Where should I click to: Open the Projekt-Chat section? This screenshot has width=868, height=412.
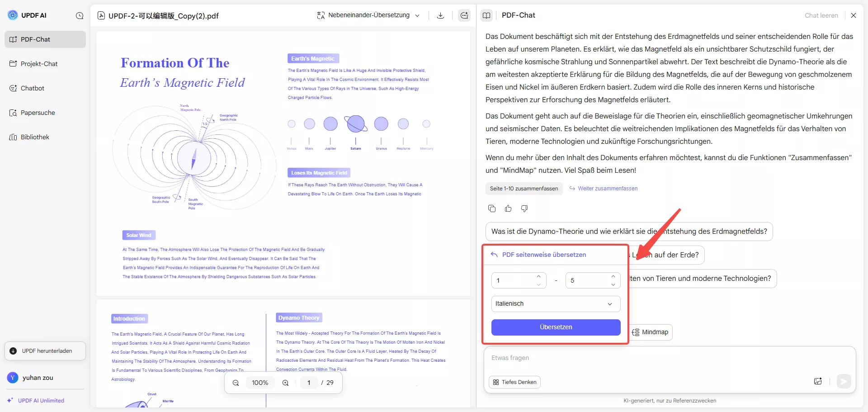45,64
